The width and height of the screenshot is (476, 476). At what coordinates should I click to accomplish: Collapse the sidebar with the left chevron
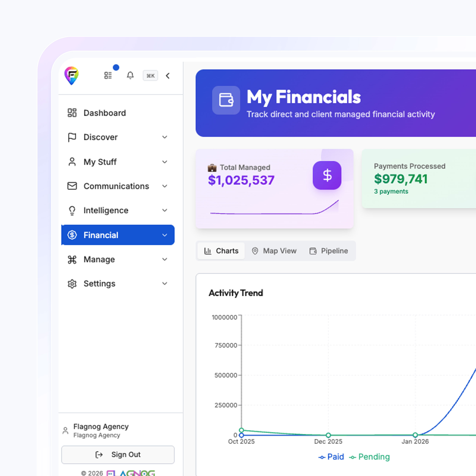pos(168,76)
